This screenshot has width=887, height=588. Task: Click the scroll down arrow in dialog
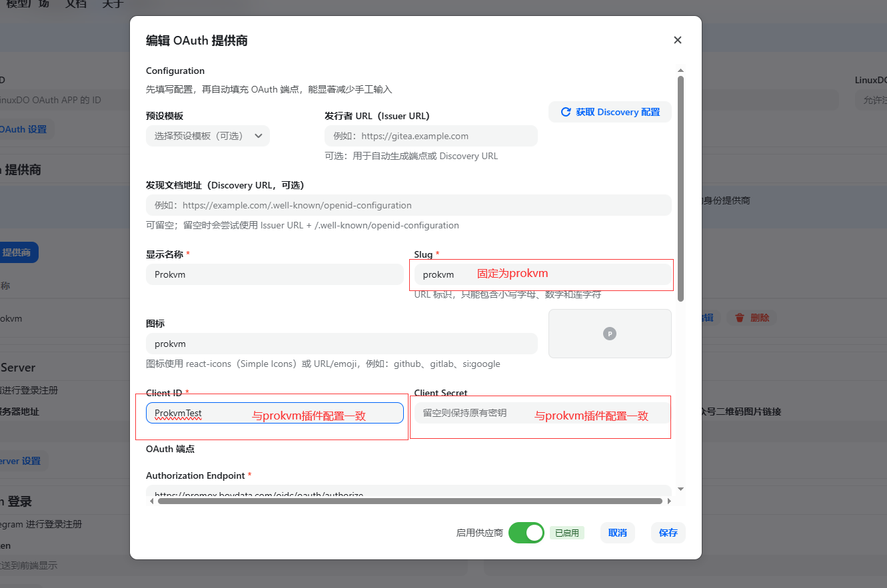coord(680,489)
